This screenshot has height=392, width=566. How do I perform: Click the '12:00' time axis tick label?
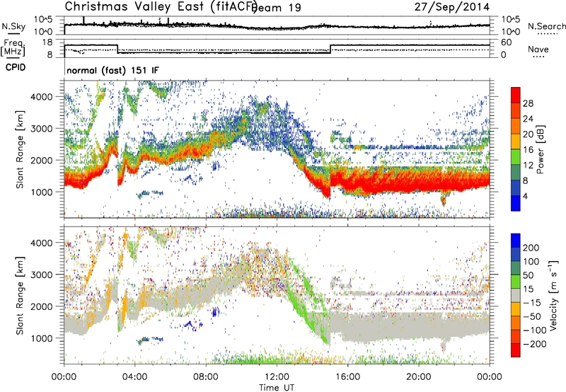(277, 376)
